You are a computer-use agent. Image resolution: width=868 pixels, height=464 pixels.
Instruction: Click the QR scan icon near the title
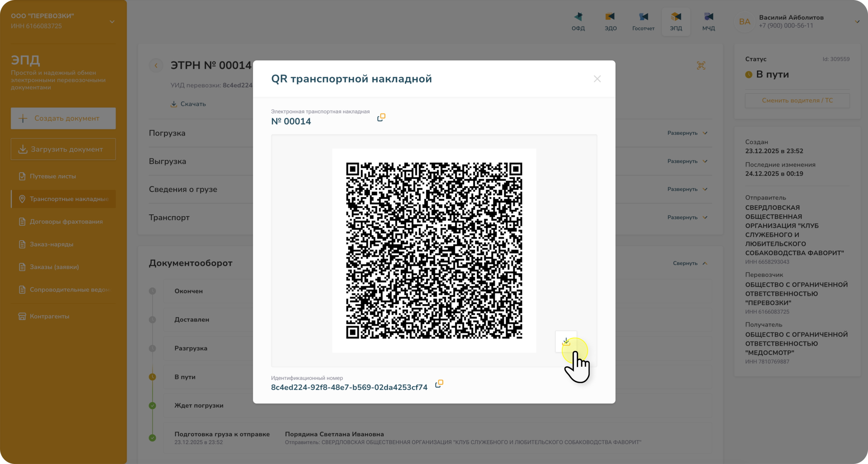click(x=701, y=65)
